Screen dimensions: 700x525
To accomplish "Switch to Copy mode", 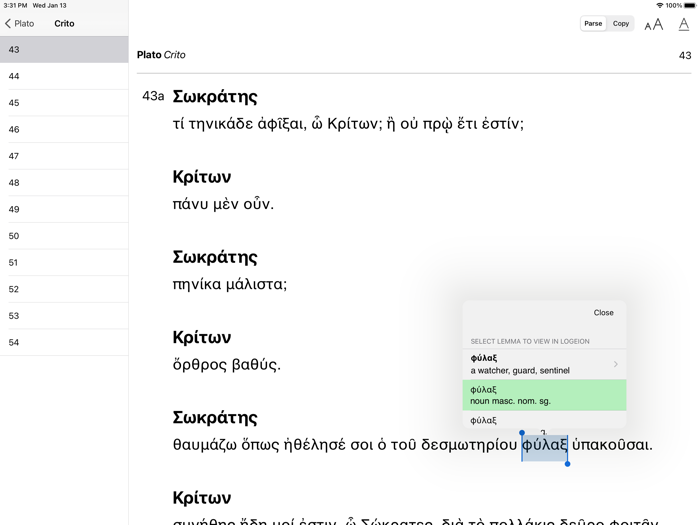I will (x=621, y=24).
